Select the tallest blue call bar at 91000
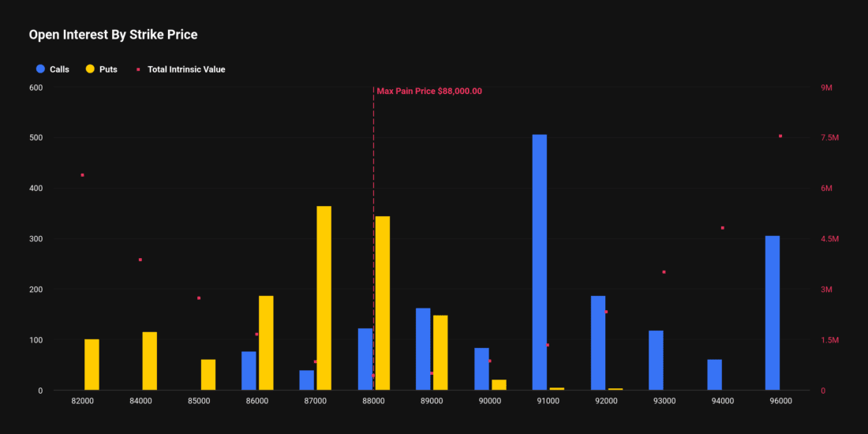 tap(539, 262)
